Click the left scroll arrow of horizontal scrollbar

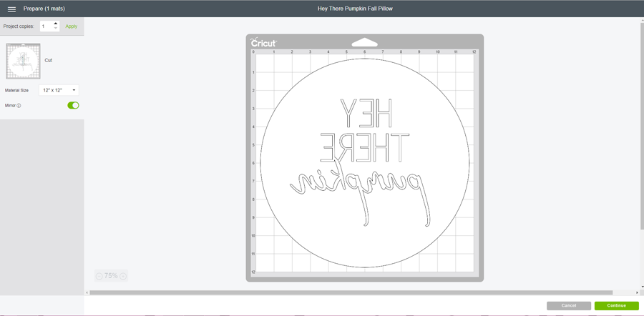point(87,292)
